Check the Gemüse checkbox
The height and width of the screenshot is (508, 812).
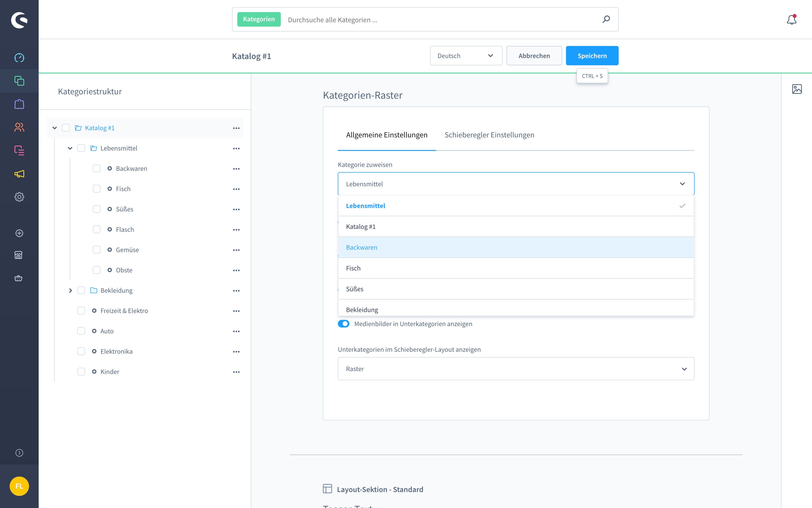click(x=97, y=250)
